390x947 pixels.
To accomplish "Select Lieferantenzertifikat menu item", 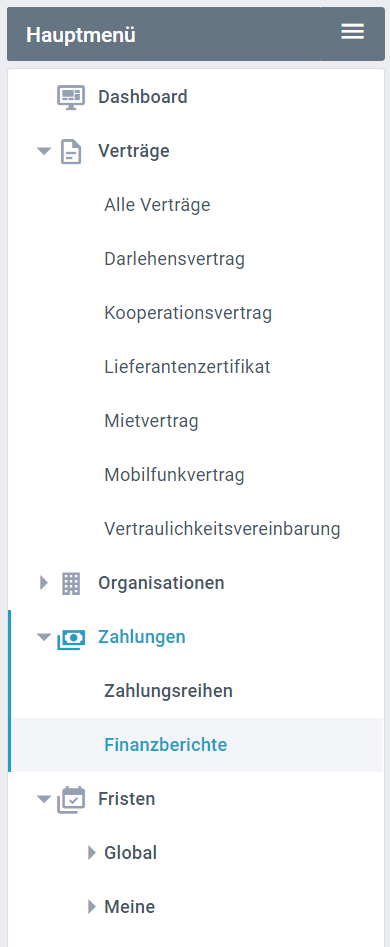I will click(187, 367).
